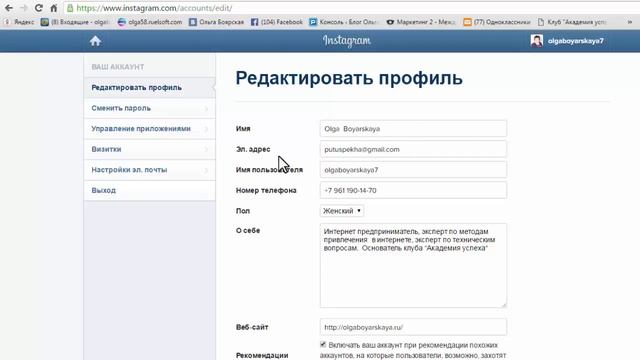The image size is (640, 360).
Task: Open the Одноклассники bookmark
Action: point(497,22)
